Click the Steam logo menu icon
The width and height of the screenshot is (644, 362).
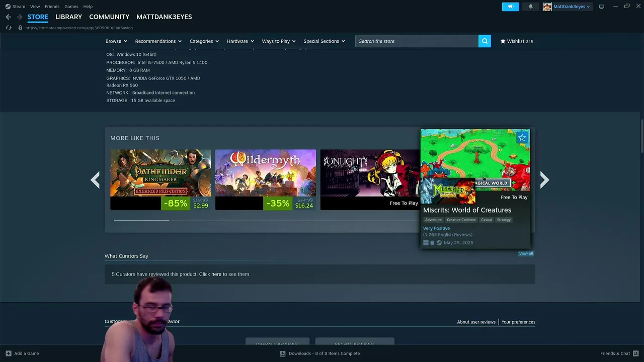point(8,7)
